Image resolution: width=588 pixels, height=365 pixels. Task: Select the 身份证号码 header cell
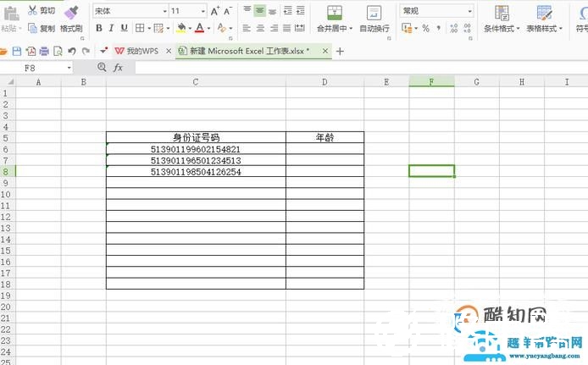tap(196, 137)
